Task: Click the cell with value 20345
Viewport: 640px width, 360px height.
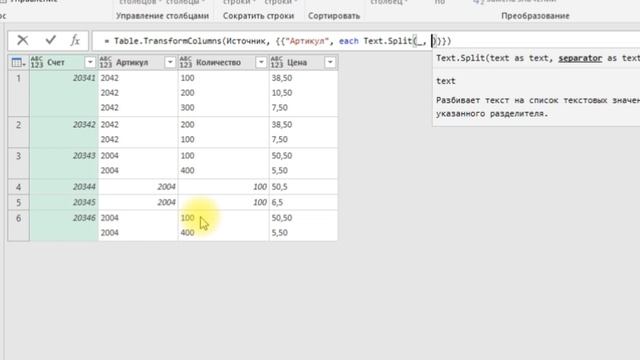Action: click(64, 202)
